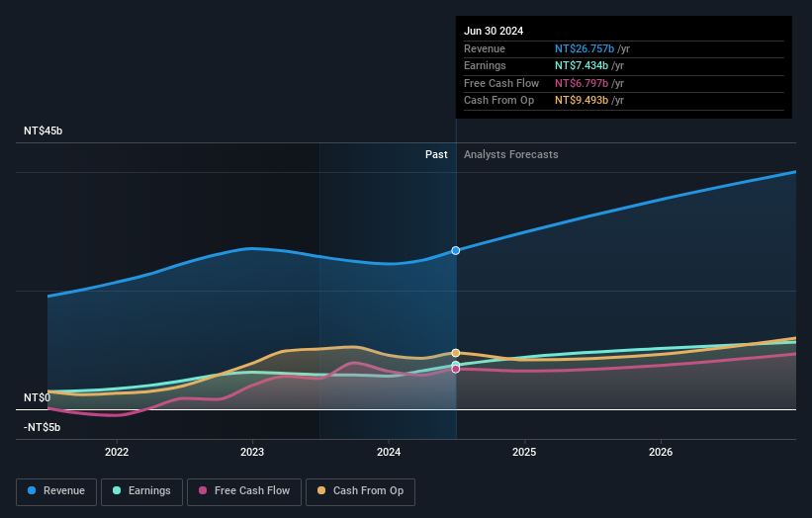Toggle the Cash From Op legend button
This screenshot has height=518, width=812.
pos(360,491)
